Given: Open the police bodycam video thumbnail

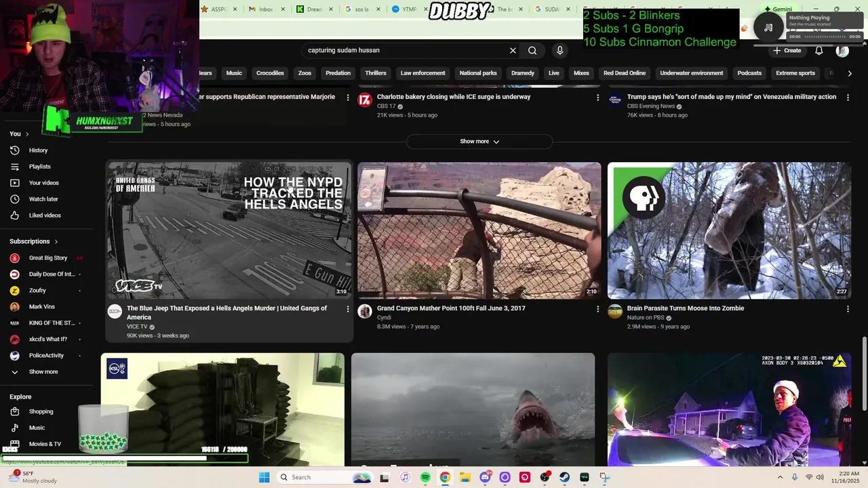Looking at the screenshot, I should click(x=729, y=409).
